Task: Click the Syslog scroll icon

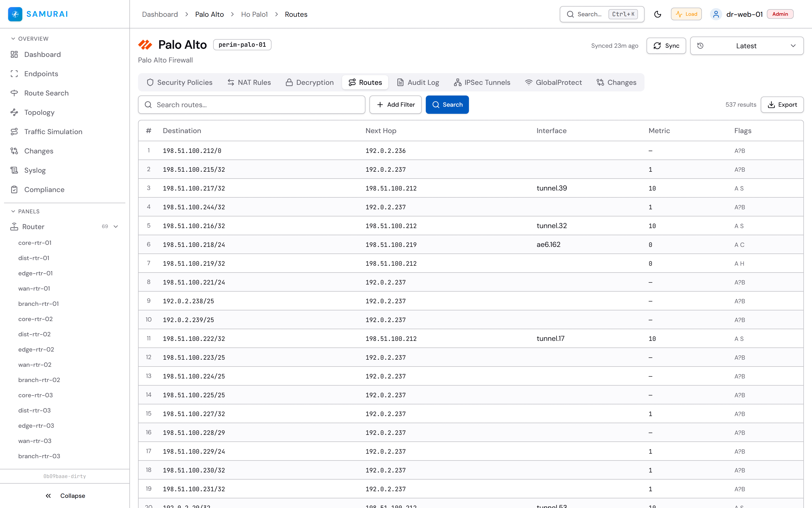Action: click(x=14, y=170)
